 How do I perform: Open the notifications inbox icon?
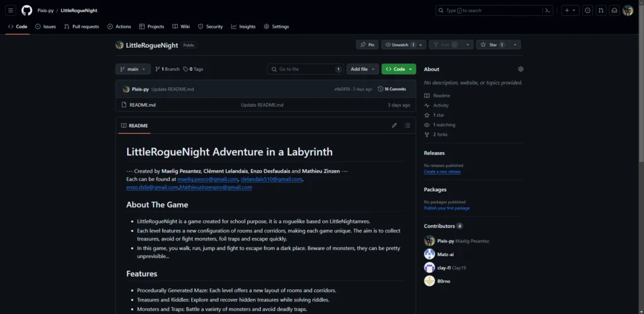(614, 10)
